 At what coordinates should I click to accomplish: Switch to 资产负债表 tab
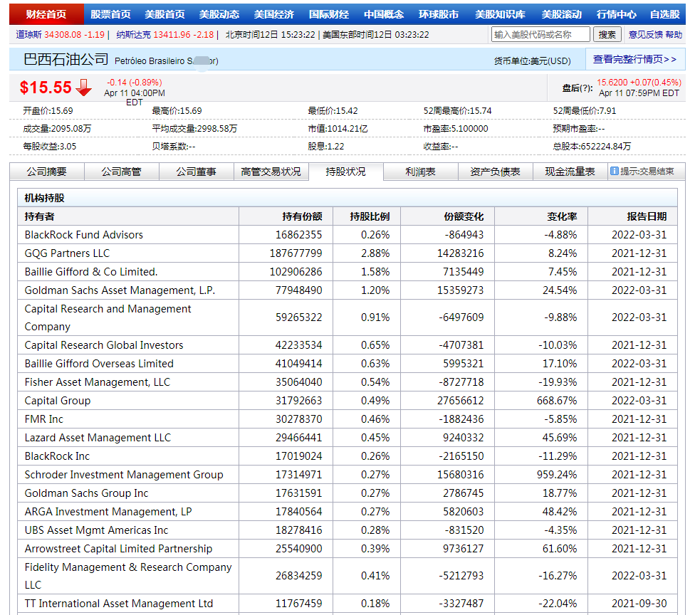[496, 172]
